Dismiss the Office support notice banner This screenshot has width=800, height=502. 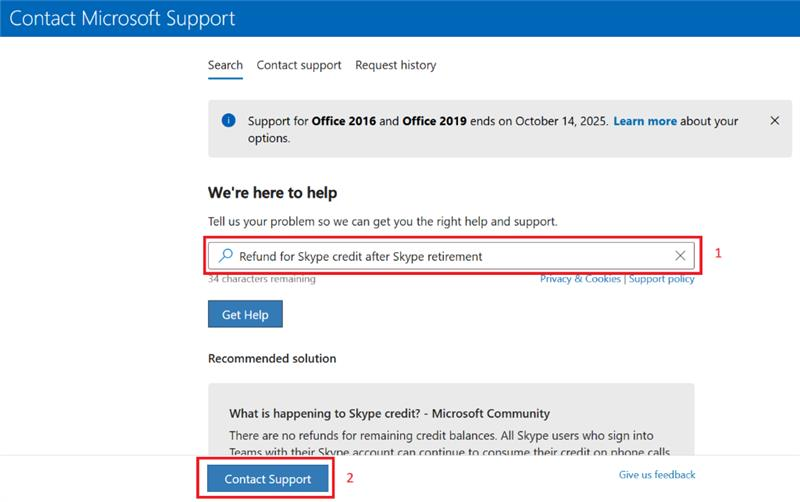pyautogui.click(x=774, y=121)
